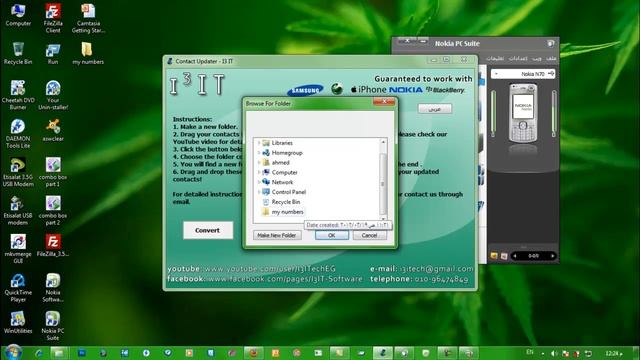The image size is (640, 360).
Task: Open Internet Explorer from the taskbar
Action: (x=39, y=353)
